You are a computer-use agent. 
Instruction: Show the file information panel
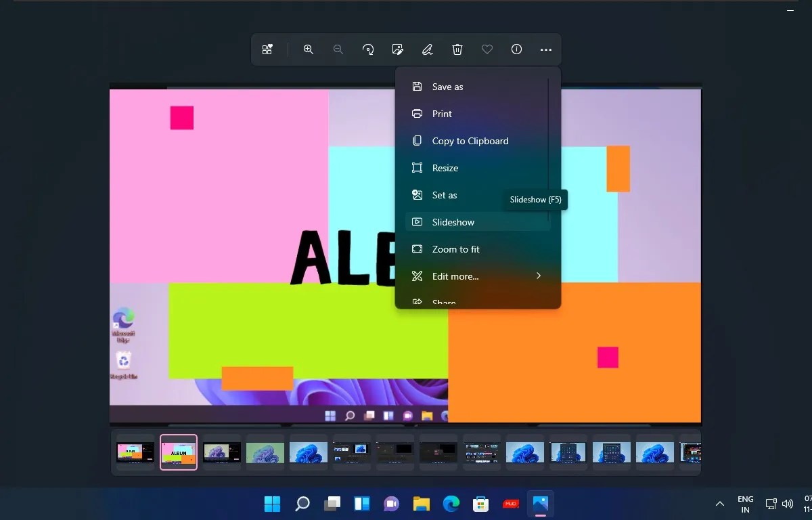click(x=516, y=49)
